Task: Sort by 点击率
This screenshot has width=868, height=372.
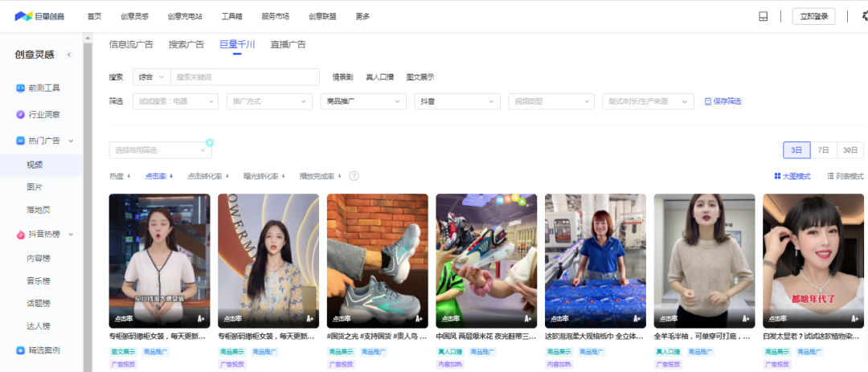Action: [159, 176]
